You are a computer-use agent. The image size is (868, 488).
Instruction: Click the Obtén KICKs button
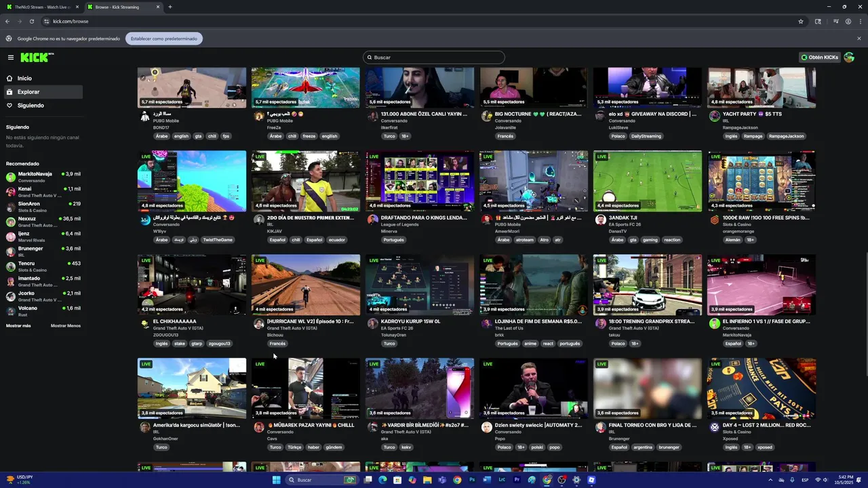pos(820,58)
